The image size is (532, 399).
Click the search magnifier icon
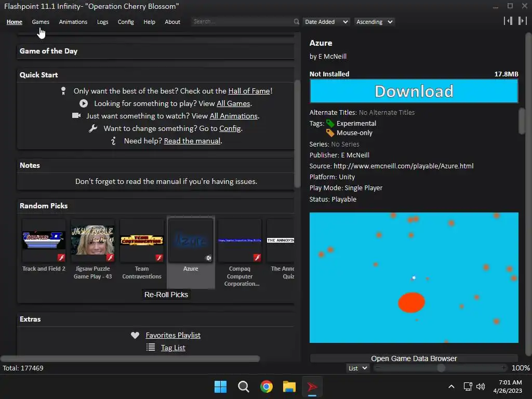pos(296,21)
